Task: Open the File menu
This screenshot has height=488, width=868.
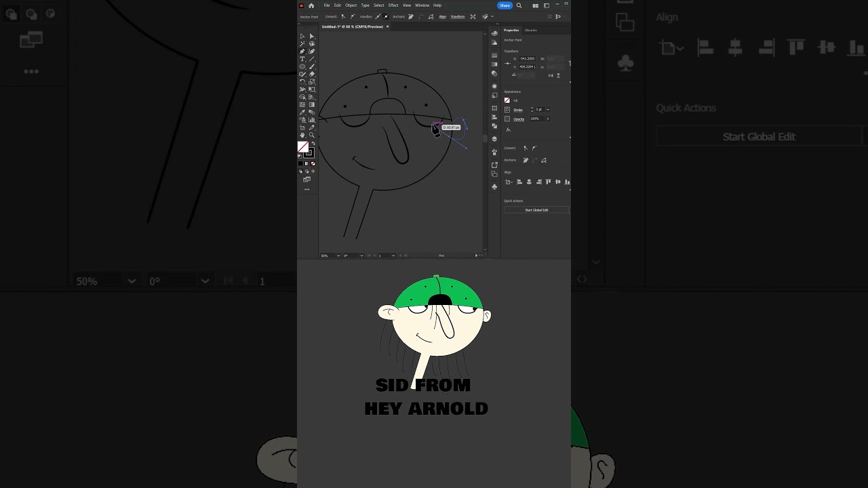Action: click(x=327, y=5)
